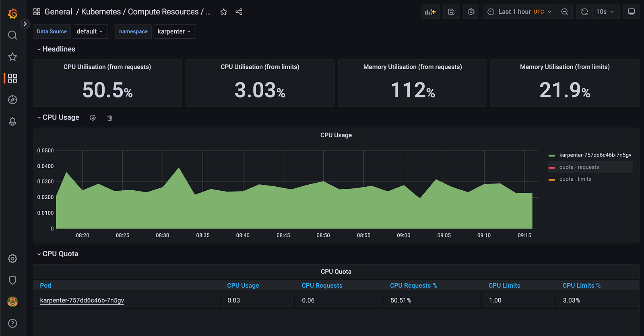Open Configuration gear in the sidebar
This screenshot has height=336, width=644.
[12, 259]
